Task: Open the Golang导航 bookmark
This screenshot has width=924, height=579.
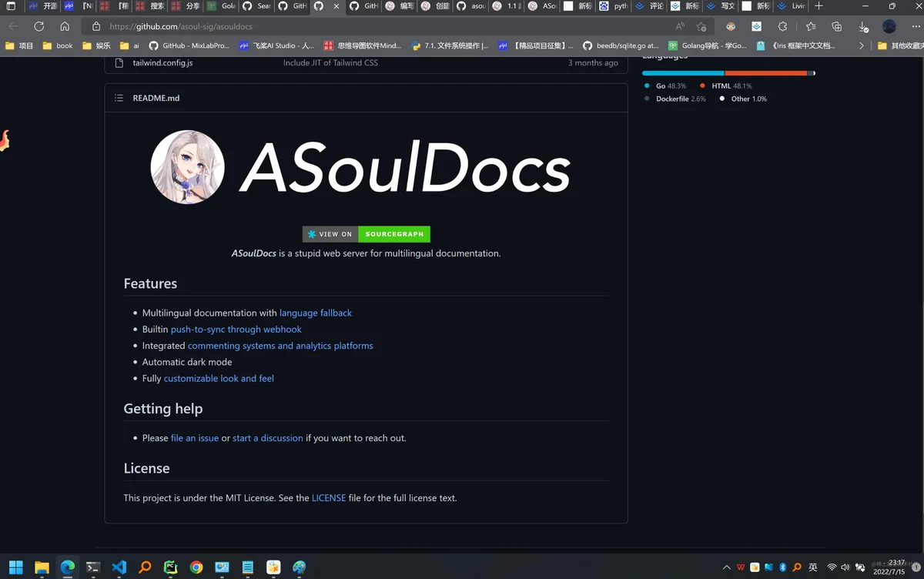Action: 708,45
